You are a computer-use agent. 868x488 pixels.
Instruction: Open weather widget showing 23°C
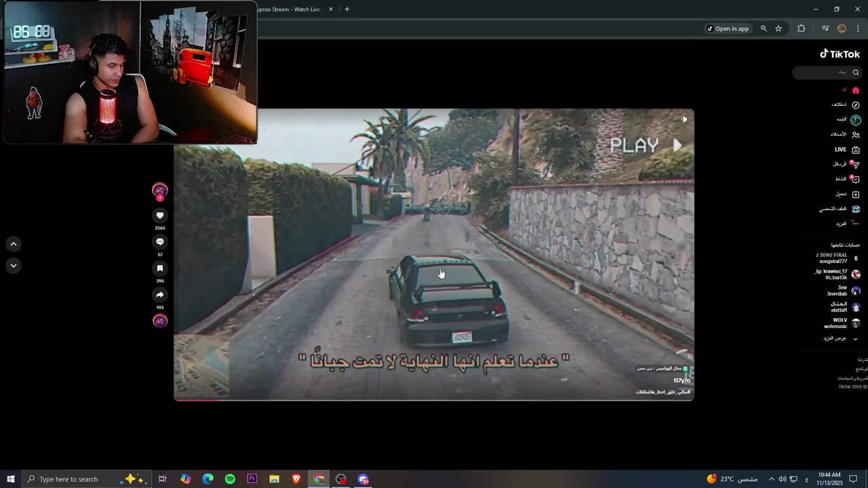732,479
